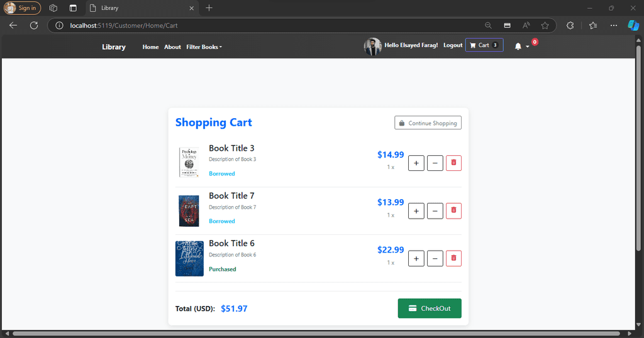Open the Favorites list icon
Screen dimensions: 644x338
click(x=592, y=25)
